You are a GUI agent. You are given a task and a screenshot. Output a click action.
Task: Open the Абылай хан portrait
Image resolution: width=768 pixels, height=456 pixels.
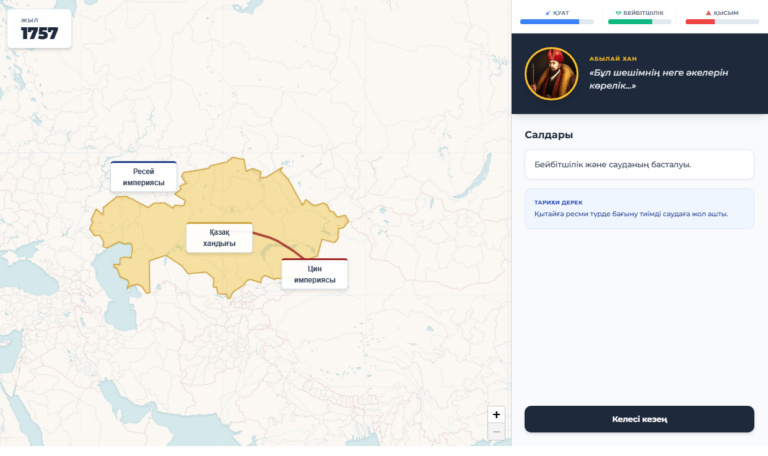tap(551, 73)
